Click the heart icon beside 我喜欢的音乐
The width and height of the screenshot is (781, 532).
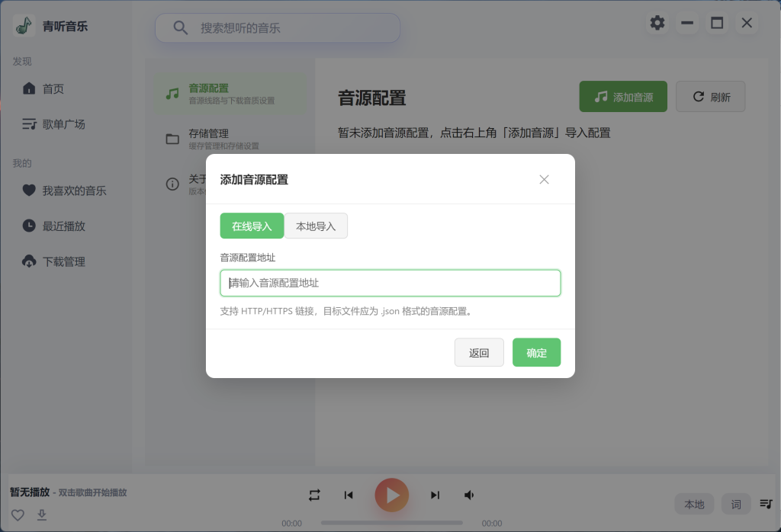point(30,190)
